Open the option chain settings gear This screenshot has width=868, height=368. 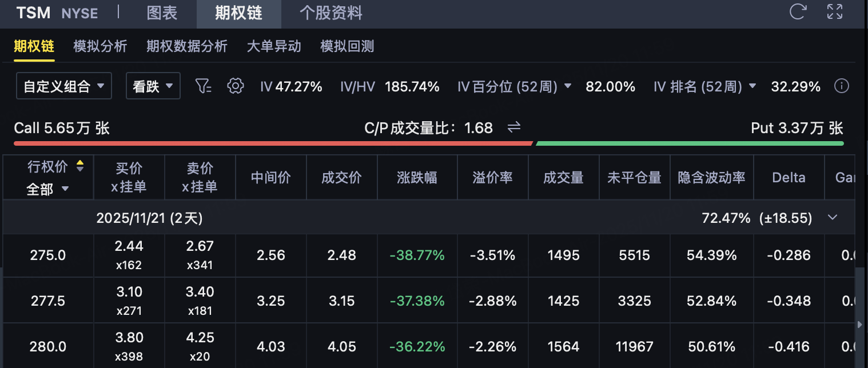[x=235, y=86]
